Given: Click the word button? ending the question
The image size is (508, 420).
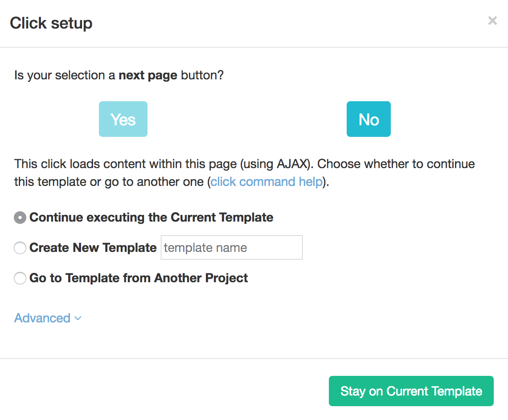Looking at the screenshot, I should [x=202, y=75].
